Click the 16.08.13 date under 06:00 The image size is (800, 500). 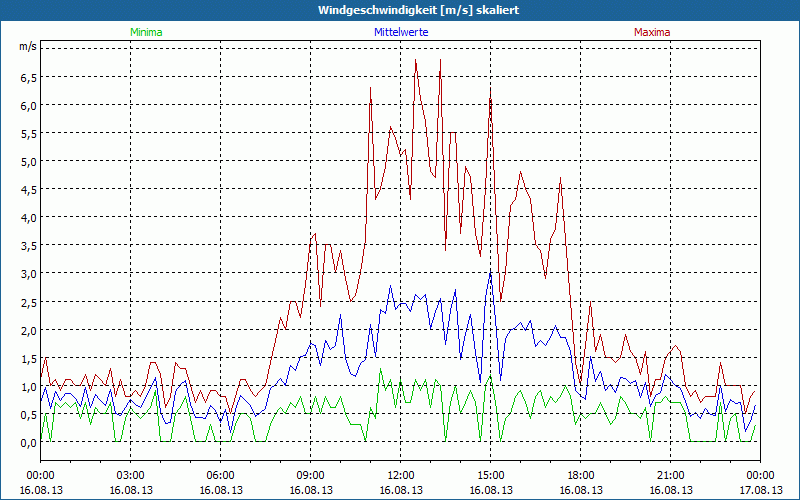click(220, 490)
